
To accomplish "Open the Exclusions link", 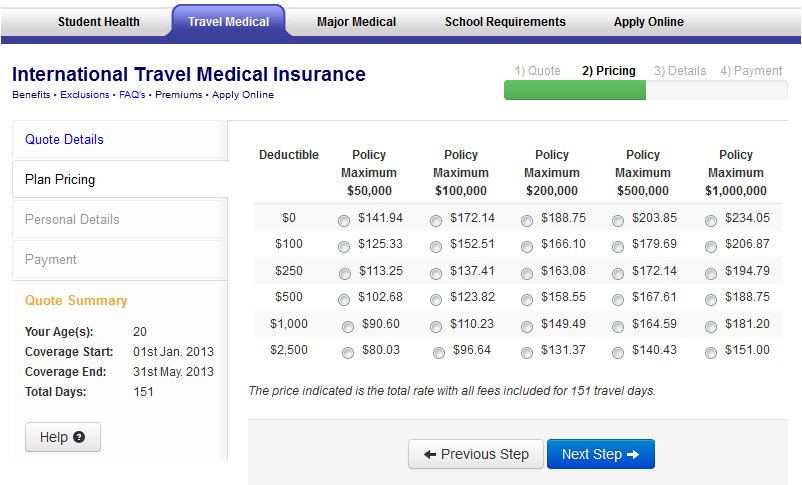I will [85, 95].
